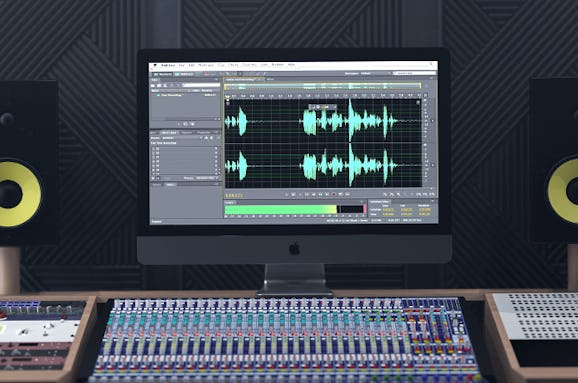The height and width of the screenshot is (383, 578).
Task: Open the File menu in the menu bar
Action: pos(182,65)
